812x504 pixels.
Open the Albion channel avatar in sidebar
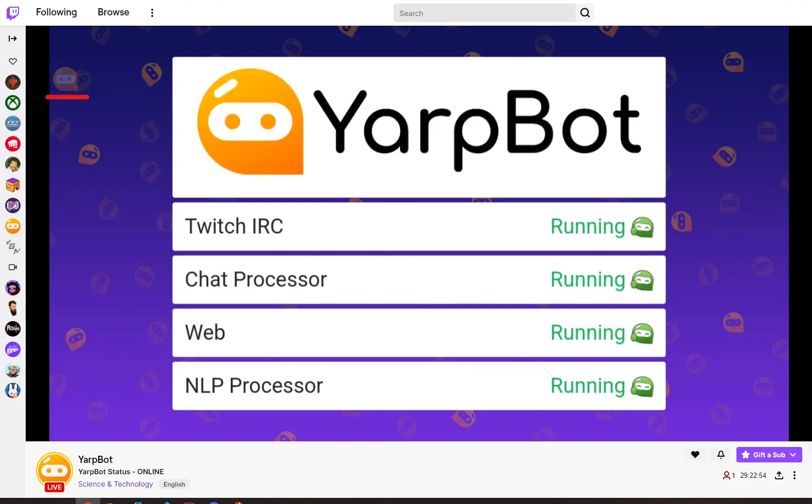point(13,329)
